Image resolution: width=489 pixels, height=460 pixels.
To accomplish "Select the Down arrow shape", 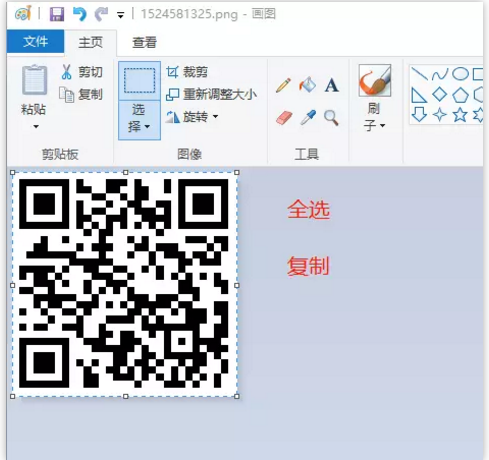I will pos(419,115).
